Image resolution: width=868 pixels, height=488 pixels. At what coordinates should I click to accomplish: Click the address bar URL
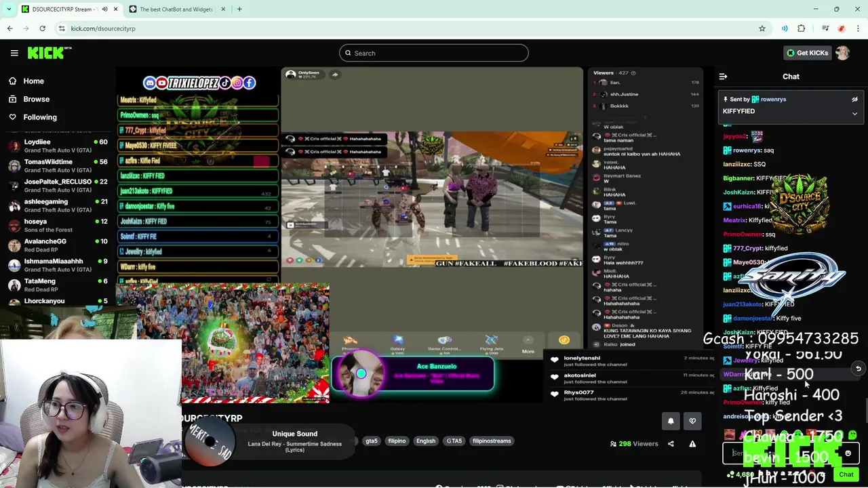coord(103,28)
